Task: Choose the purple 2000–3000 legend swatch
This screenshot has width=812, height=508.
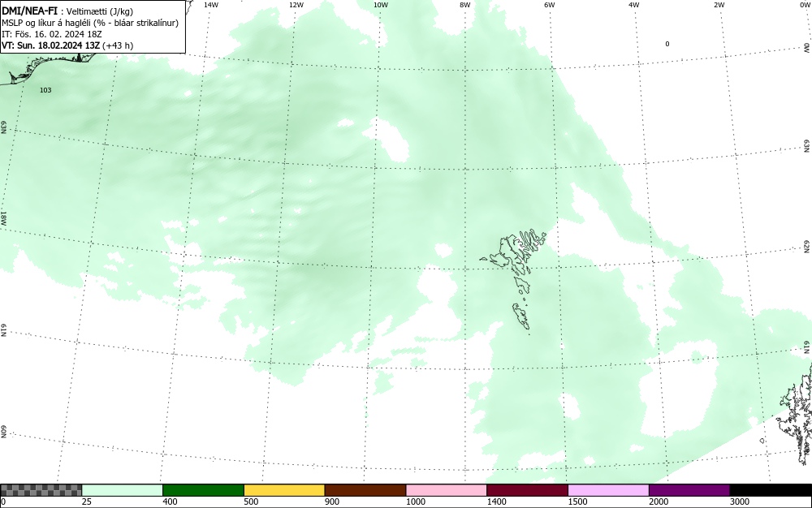Action: coord(689,490)
